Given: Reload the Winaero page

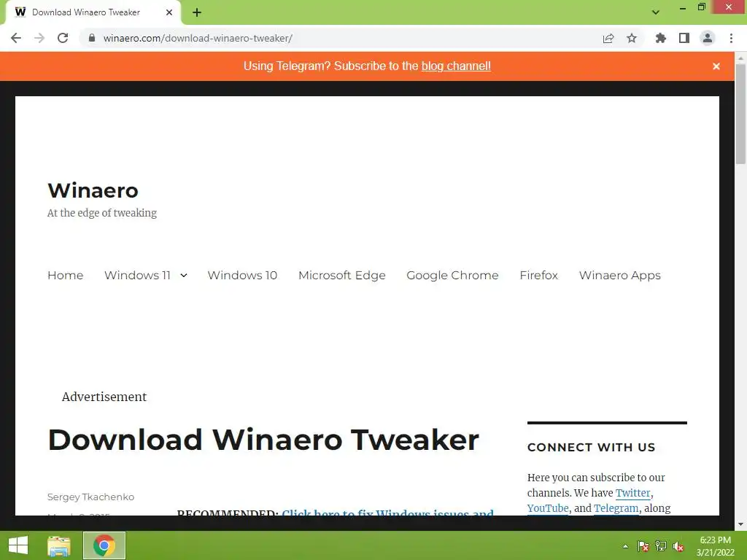Looking at the screenshot, I should click(x=63, y=38).
